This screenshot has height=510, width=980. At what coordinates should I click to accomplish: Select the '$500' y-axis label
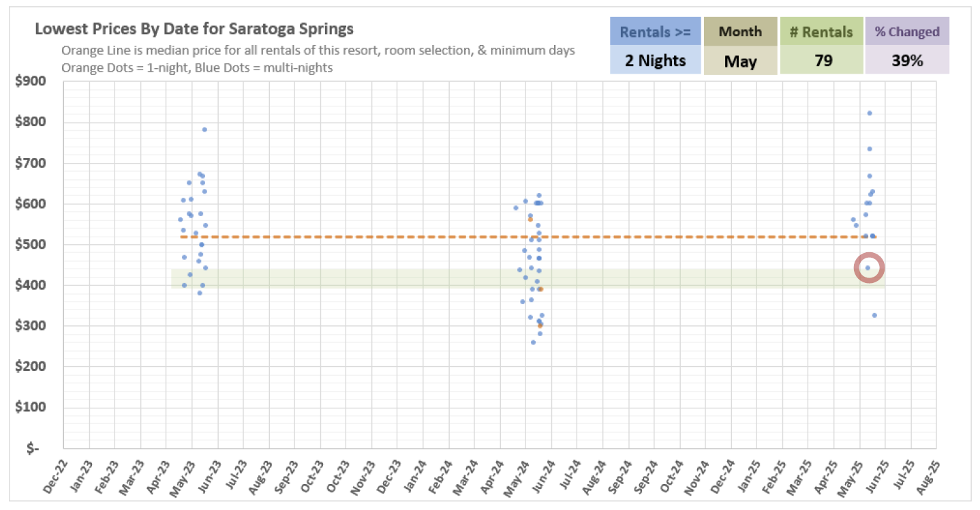click(31, 245)
